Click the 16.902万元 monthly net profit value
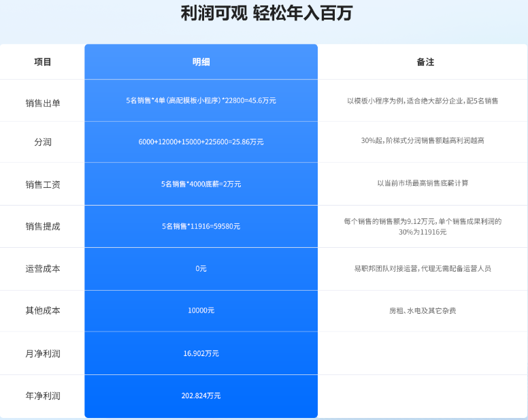Image resolution: width=528 pixels, height=420 pixels. coord(201,353)
